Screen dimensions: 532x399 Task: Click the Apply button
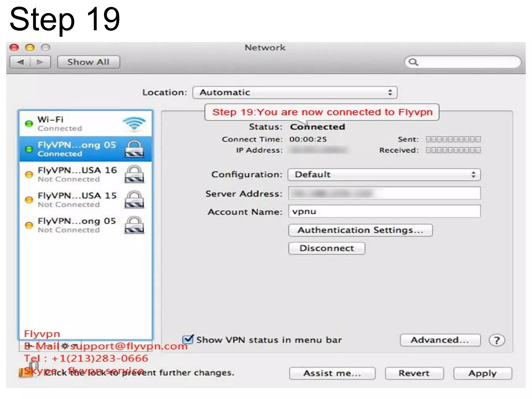[482, 373]
